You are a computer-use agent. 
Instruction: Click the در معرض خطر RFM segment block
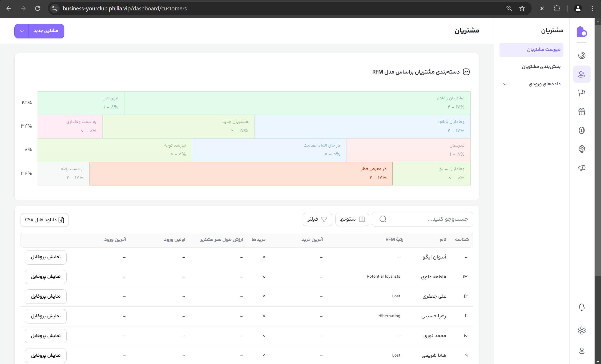coord(241,173)
